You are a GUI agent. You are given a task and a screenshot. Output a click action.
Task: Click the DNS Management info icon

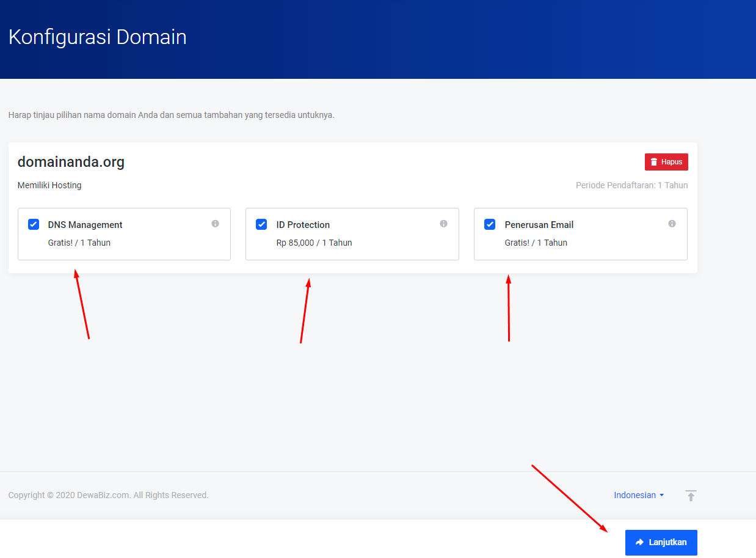pos(215,224)
